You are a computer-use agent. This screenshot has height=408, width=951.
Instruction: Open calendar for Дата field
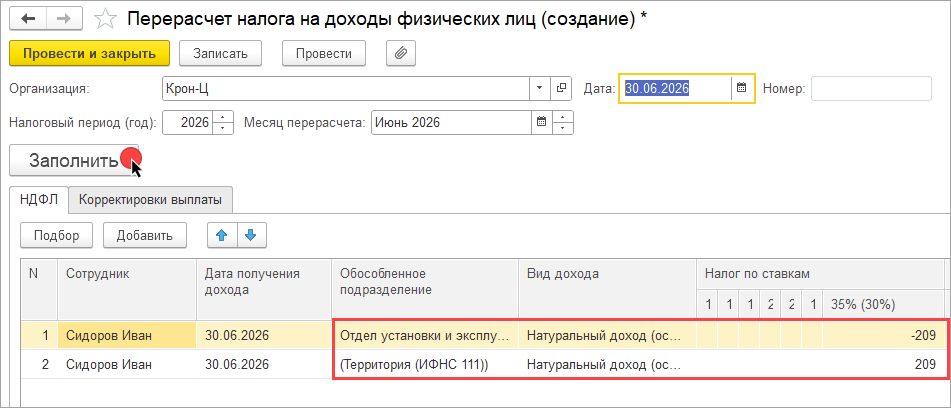(741, 89)
